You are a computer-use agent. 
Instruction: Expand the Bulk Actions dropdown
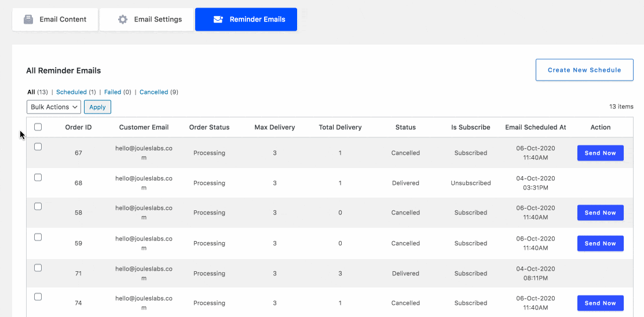(54, 107)
